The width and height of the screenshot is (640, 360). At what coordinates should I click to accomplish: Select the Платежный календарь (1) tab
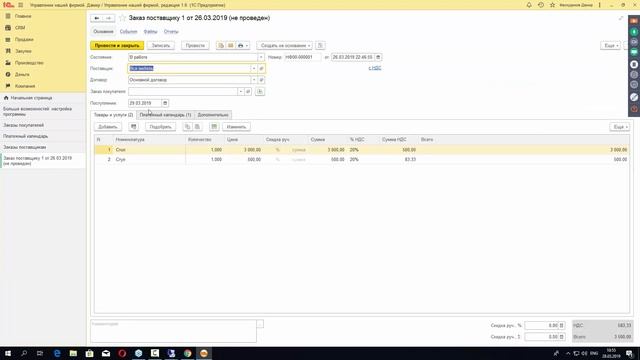click(x=165, y=115)
